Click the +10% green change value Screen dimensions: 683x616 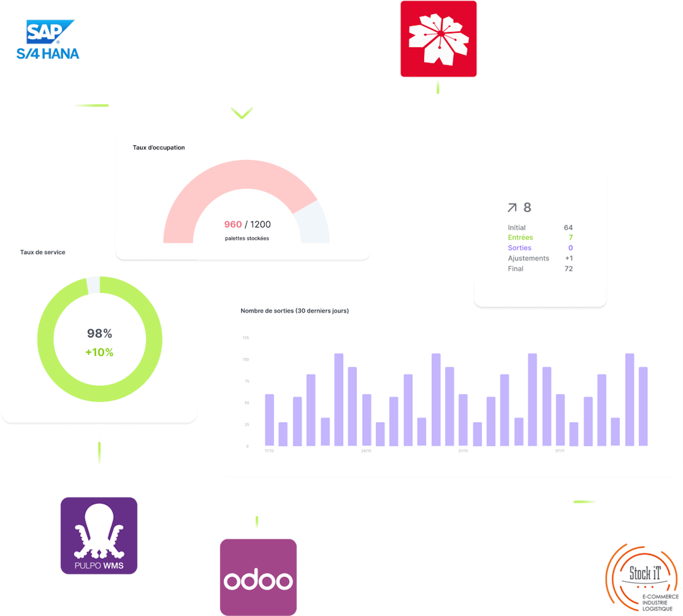(99, 352)
